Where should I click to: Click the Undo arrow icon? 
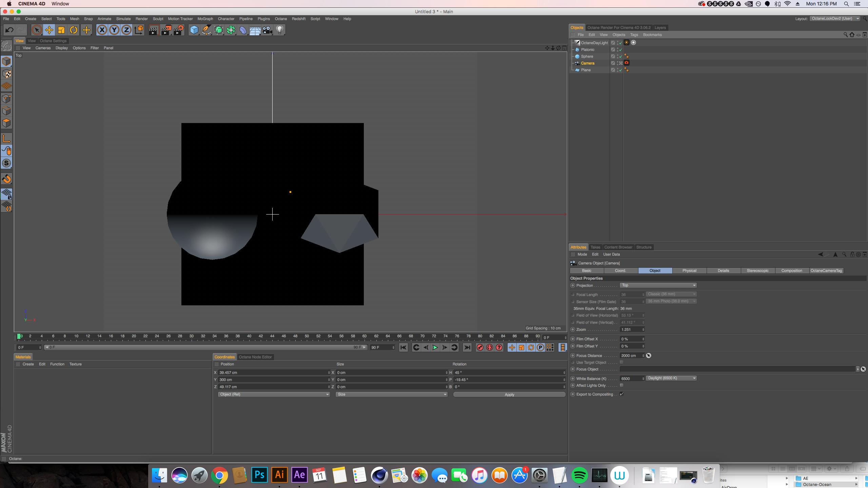point(9,30)
